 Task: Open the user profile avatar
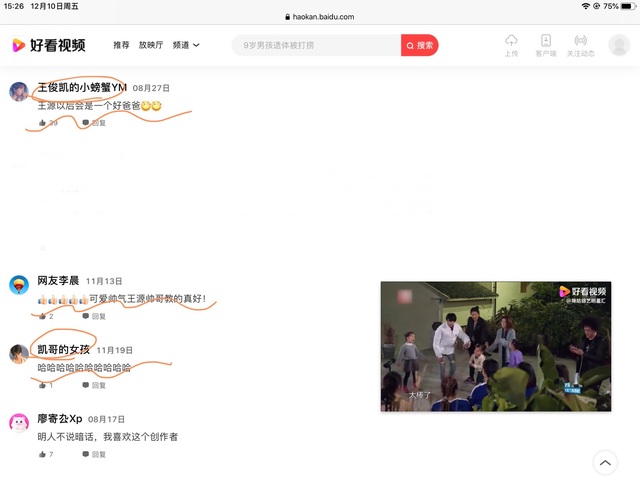619,45
